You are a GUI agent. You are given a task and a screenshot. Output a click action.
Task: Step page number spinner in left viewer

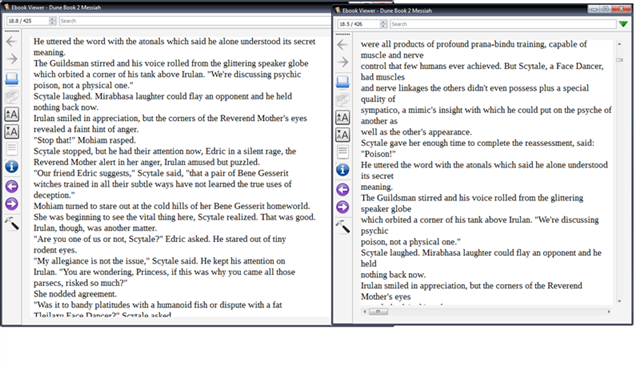coord(52,21)
